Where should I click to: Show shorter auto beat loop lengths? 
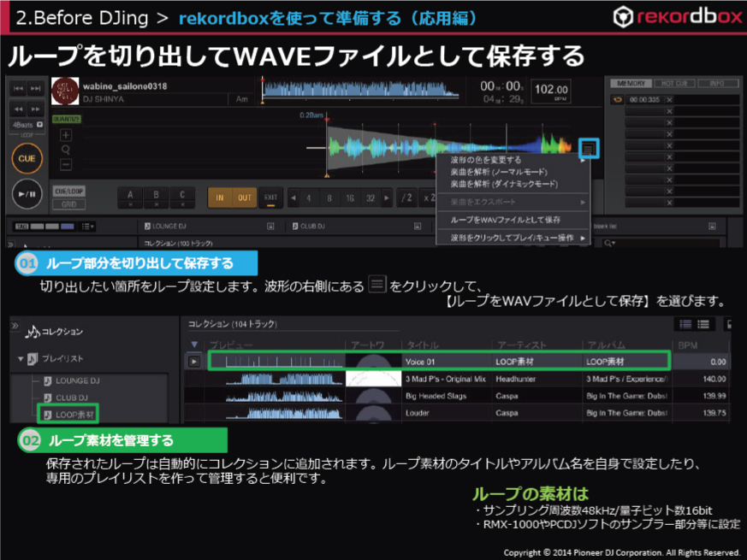(x=293, y=198)
